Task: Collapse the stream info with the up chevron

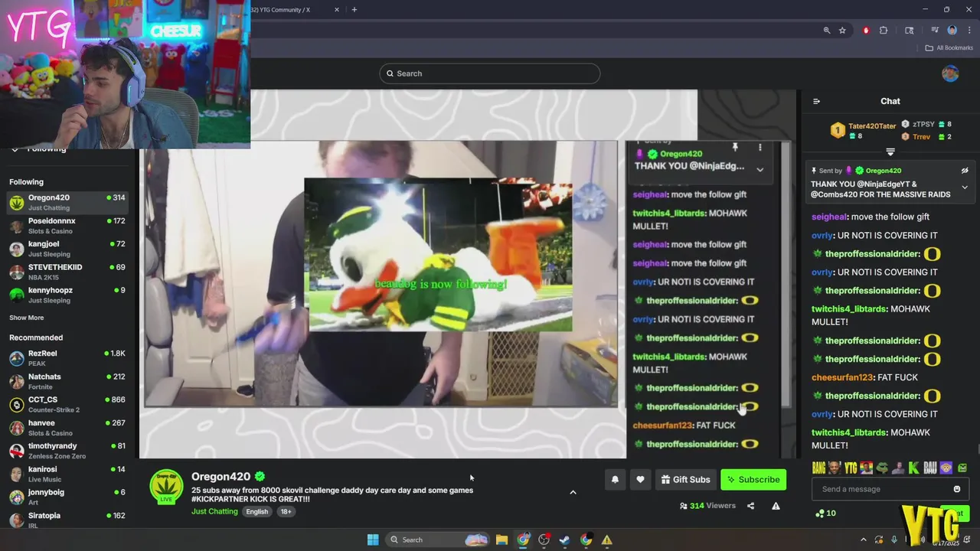Action: point(573,492)
